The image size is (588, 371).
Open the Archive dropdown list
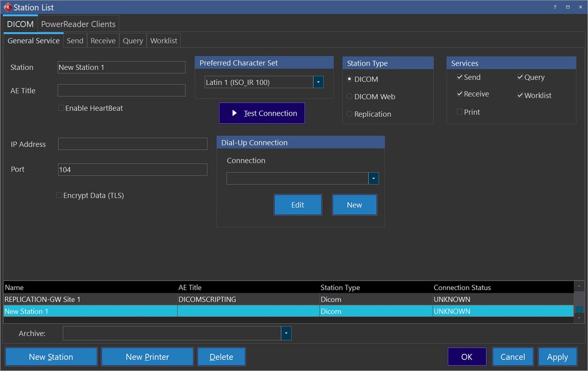[286, 333]
